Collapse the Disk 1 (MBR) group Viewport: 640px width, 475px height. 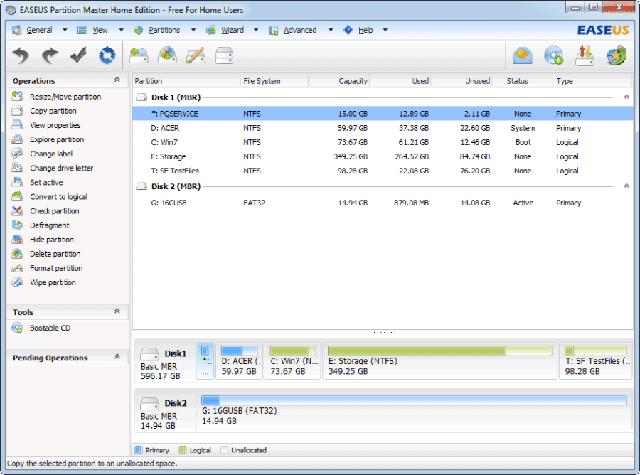[x=627, y=97]
